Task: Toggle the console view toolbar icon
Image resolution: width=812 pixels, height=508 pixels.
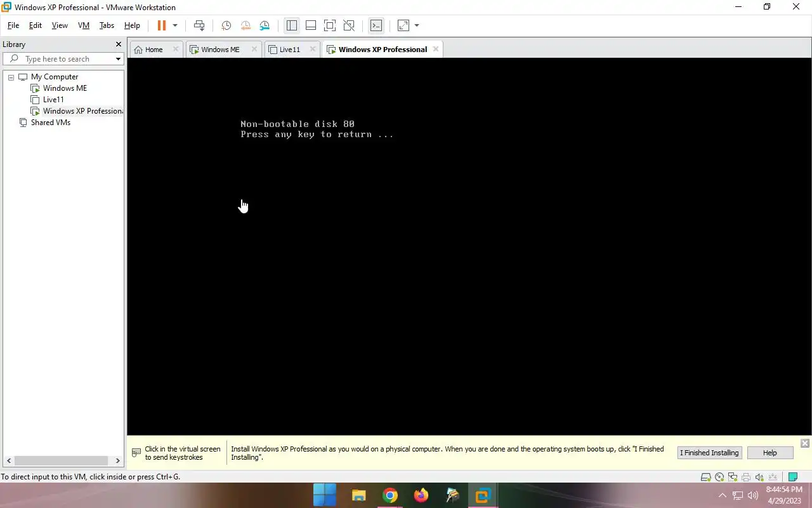Action: pyautogui.click(x=376, y=25)
